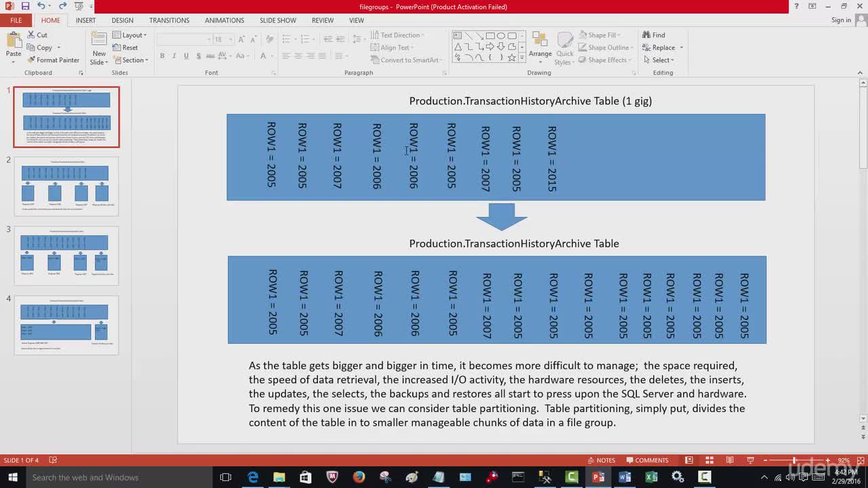Open File Explorer from the taskbar
Screen dimensions: 868x488
click(x=279, y=477)
